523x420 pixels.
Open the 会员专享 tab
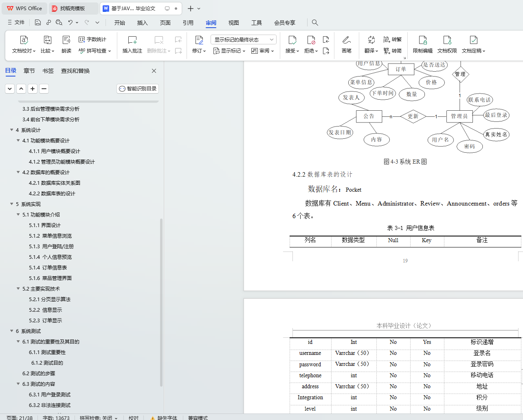click(285, 23)
